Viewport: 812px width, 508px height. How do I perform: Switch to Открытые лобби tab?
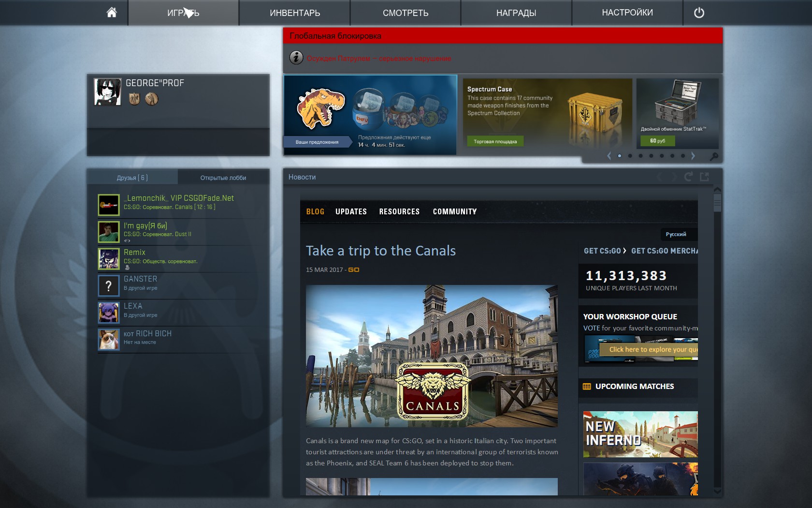(x=223, y=178)
